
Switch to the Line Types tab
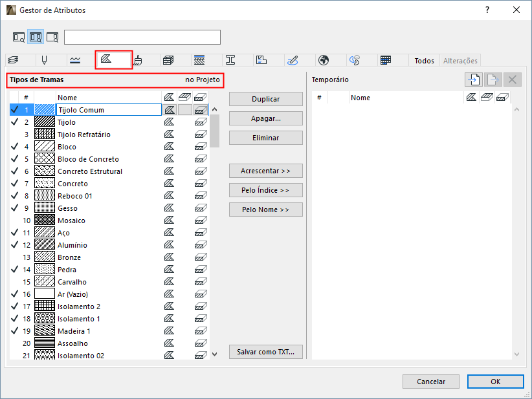coord(75,60)
